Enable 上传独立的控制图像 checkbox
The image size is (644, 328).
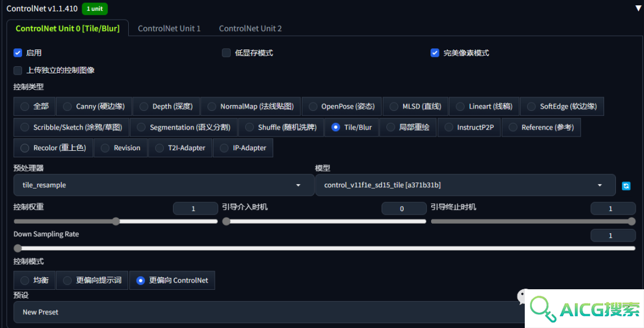(x=18, y=70)
